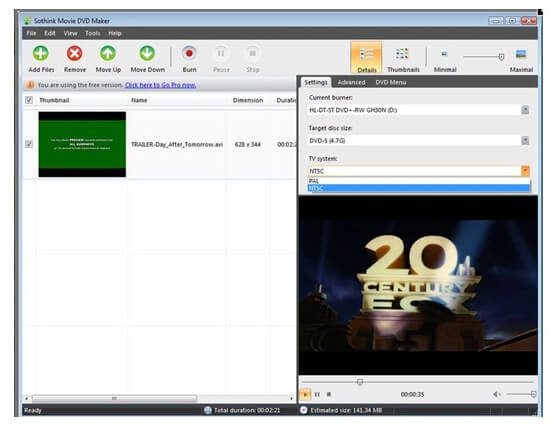Switch to Details view
Screen dimensions: 558x424
click(x=366, y=57)
